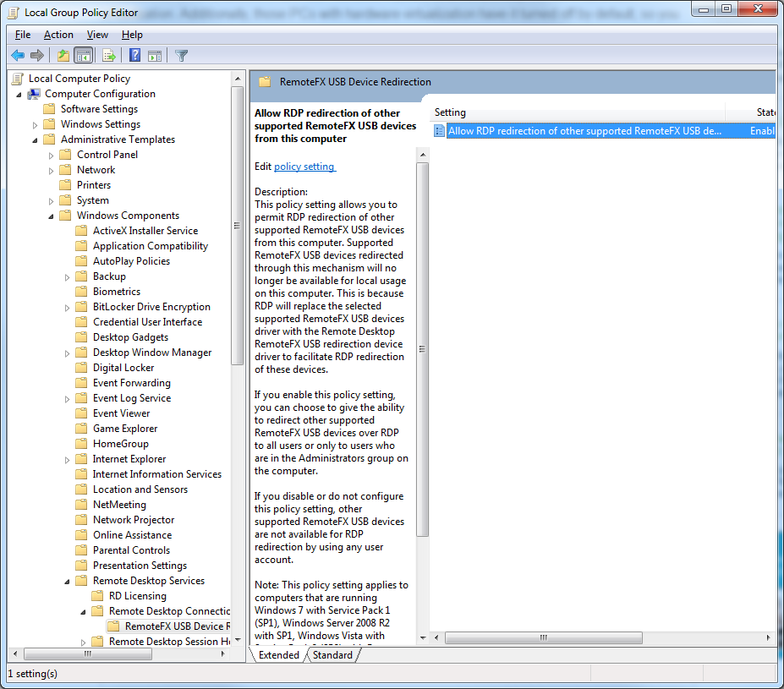
Task: Toggle Show/Hide Console Tree button
Action: click(x=83, y=56)
